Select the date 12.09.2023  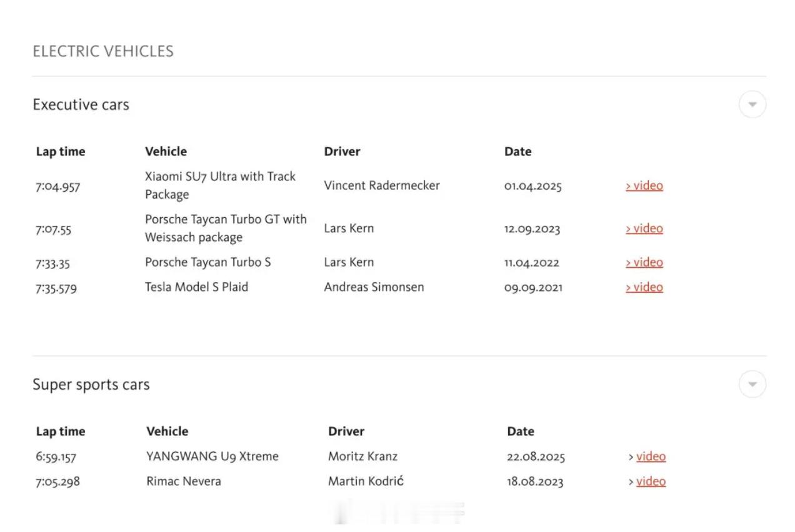[532, 229]
